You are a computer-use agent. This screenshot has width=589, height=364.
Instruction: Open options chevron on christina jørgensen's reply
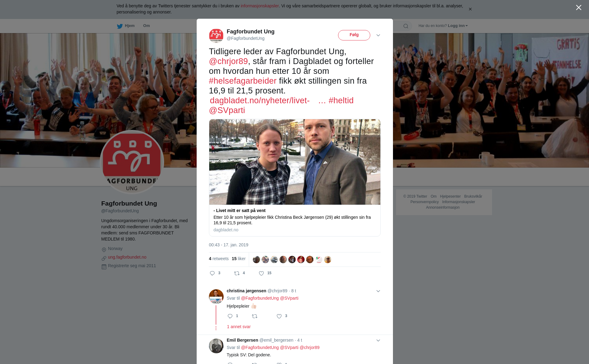coord(378,291)
